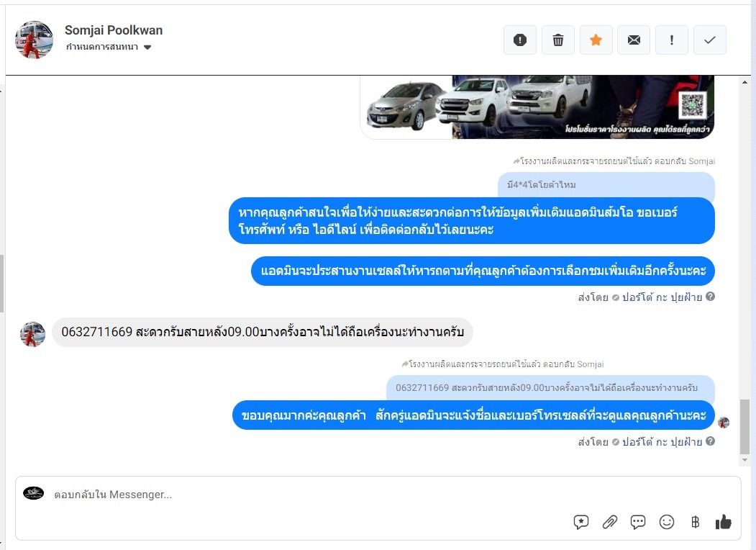Flag conversation with exclamation mark button
The width and height of the screenshot is (756, 550).
[672, 40]
